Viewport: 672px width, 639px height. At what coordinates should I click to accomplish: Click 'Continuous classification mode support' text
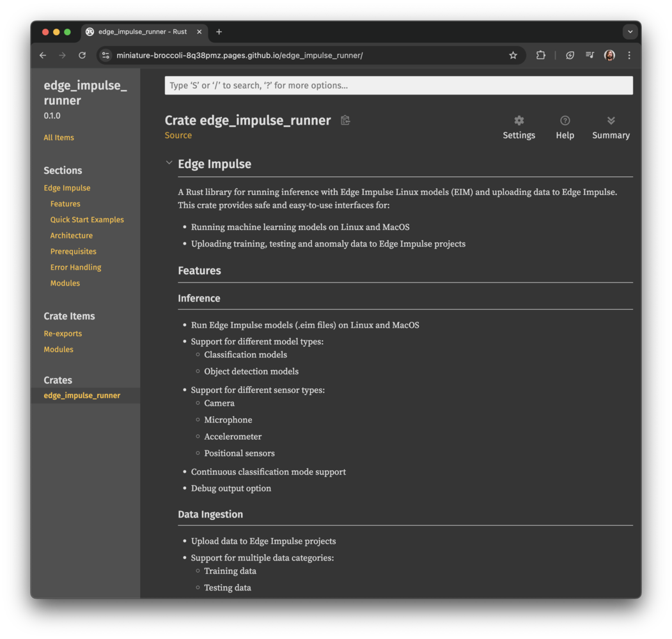pyautogui.click(x=269, y=472)
